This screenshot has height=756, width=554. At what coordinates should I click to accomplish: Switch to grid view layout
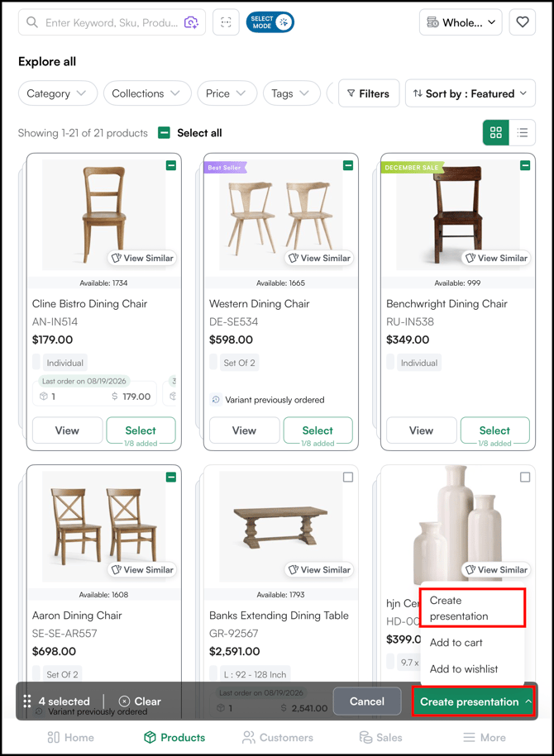(x=496, y=132)
